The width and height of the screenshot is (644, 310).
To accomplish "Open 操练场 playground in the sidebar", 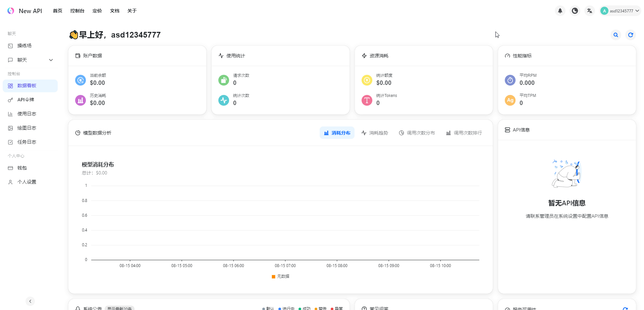I will point(24,46).
